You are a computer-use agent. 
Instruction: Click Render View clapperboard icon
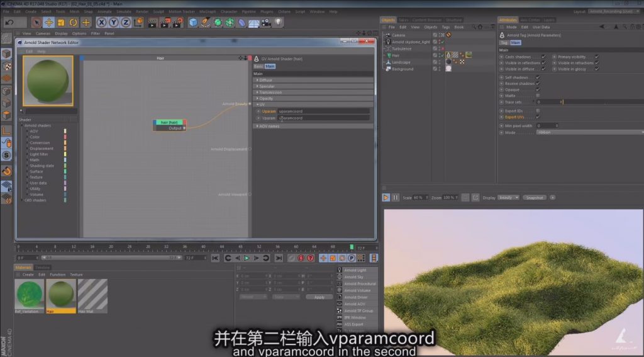point(152,23)
